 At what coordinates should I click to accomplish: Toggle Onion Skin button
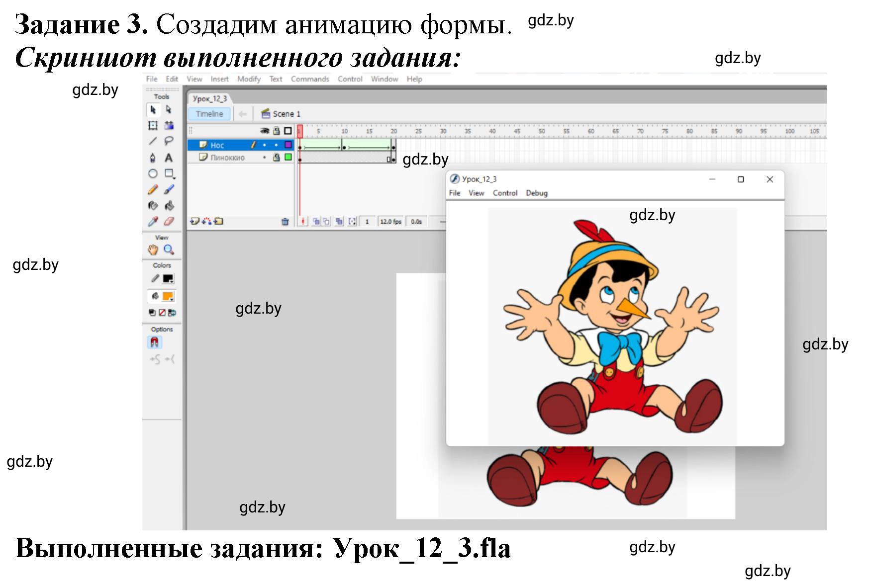316,222
